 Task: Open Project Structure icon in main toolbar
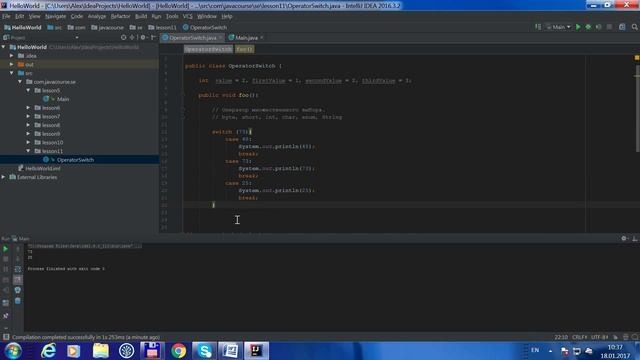(x=622, y=27)
